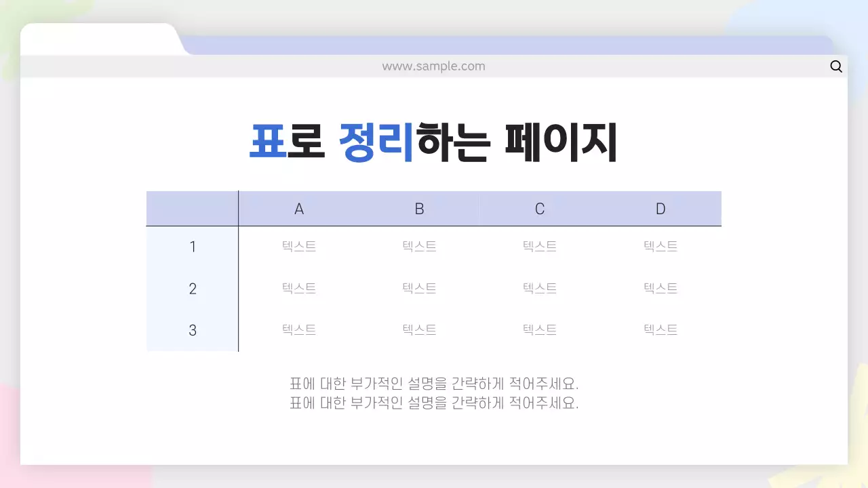Select column header B
The width and height of the screenshot is (868, 488).
419,209
